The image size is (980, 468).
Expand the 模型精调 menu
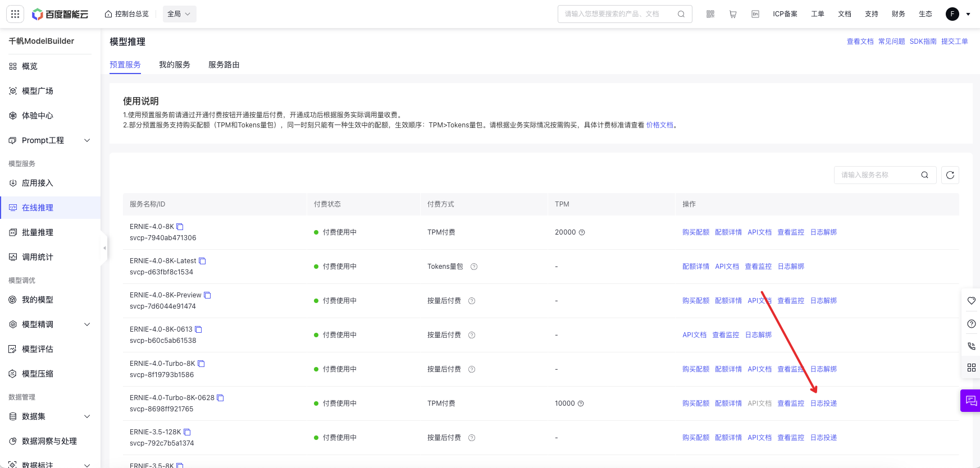click(x=87, y=324)
